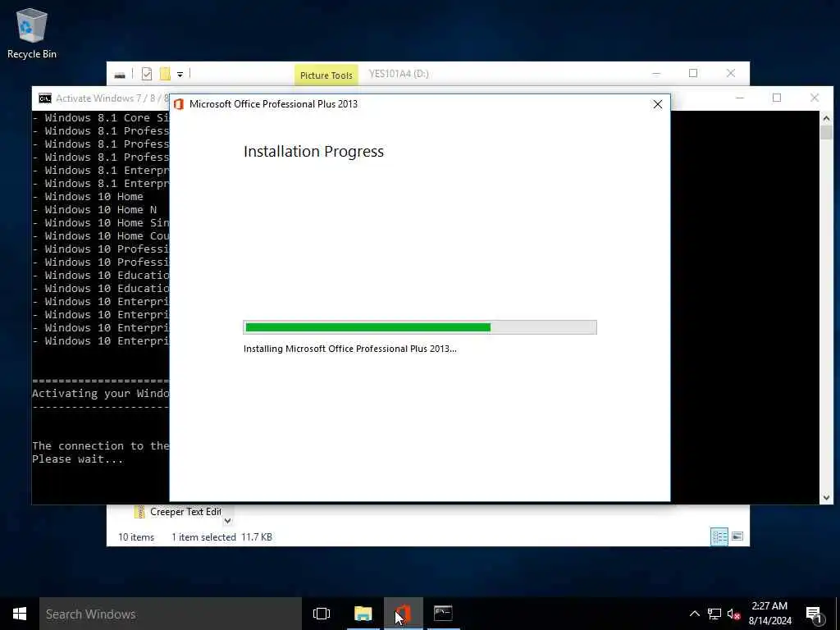Viewport: 840px width, 630px height.
Task: Select the Creeper Text Edit file
Action: coord(177,512)
